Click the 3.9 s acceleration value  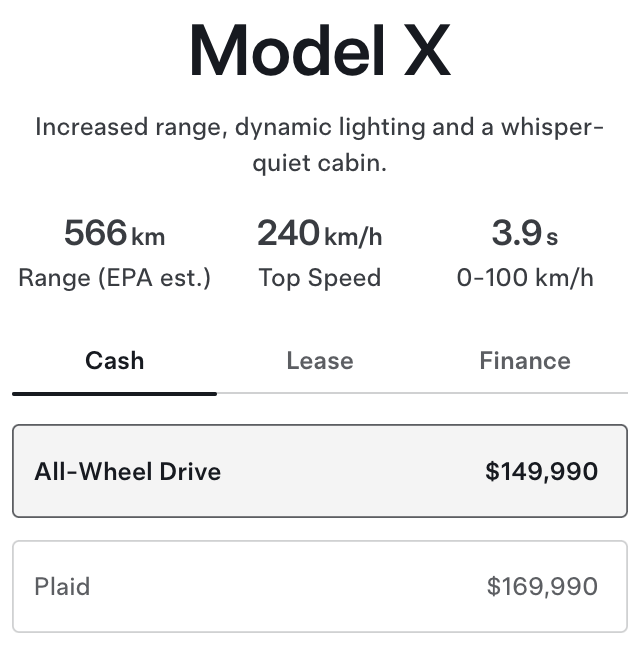[524, 234]
